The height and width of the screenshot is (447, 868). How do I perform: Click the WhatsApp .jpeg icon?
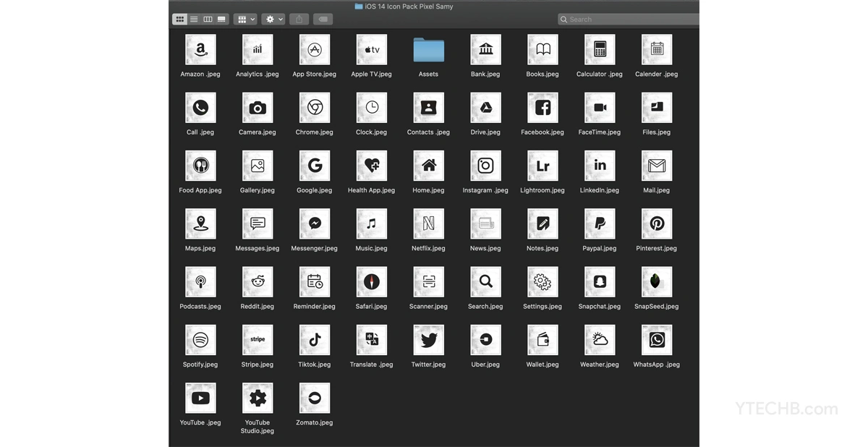pos(657,340)
